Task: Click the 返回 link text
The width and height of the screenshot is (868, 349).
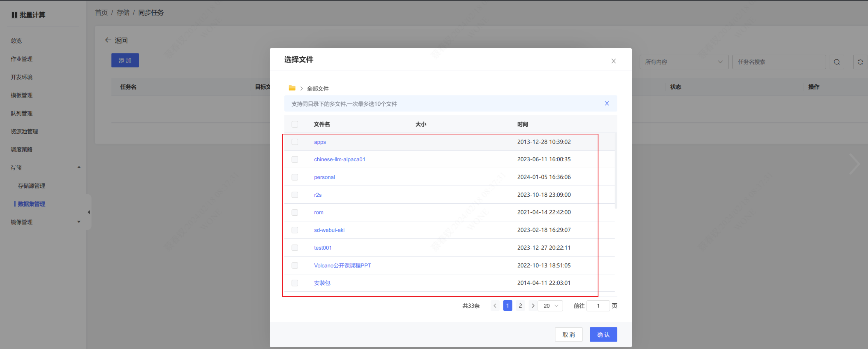Action: pyautogui.click(x=121, y=41)
